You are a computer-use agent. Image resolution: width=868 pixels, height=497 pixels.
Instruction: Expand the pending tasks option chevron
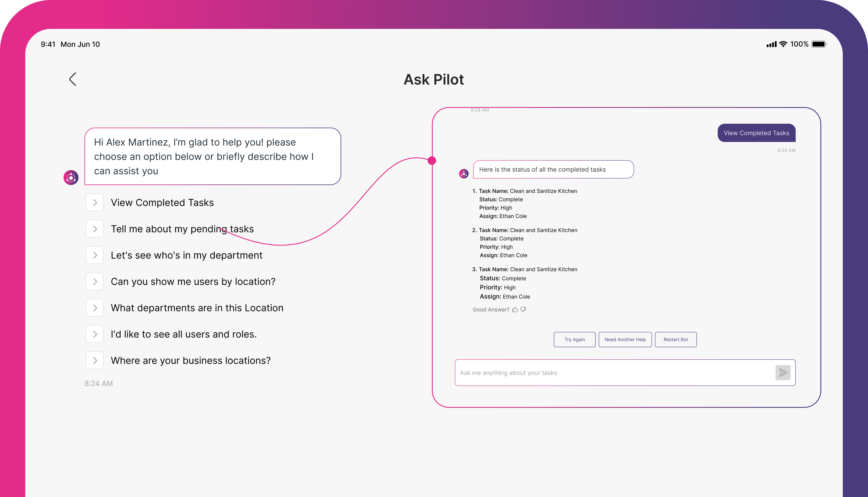tap(95, 229)
